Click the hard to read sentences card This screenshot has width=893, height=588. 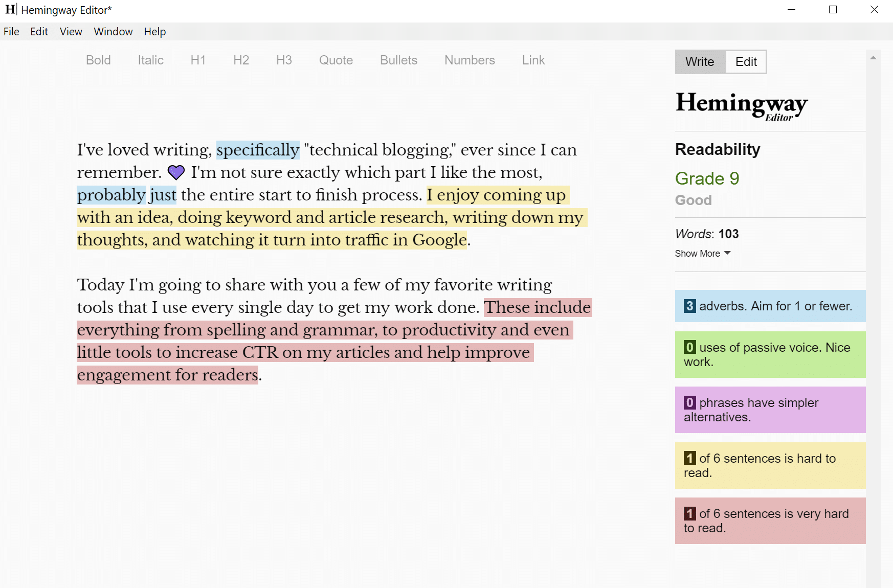point(770,466)
